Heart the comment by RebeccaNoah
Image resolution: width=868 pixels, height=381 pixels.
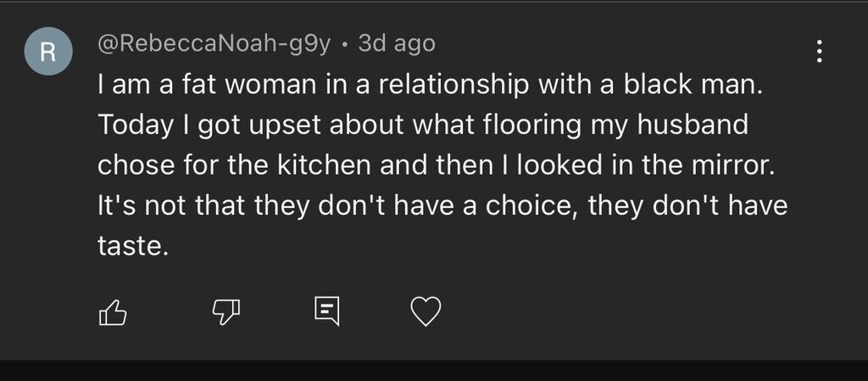point(426,313)
